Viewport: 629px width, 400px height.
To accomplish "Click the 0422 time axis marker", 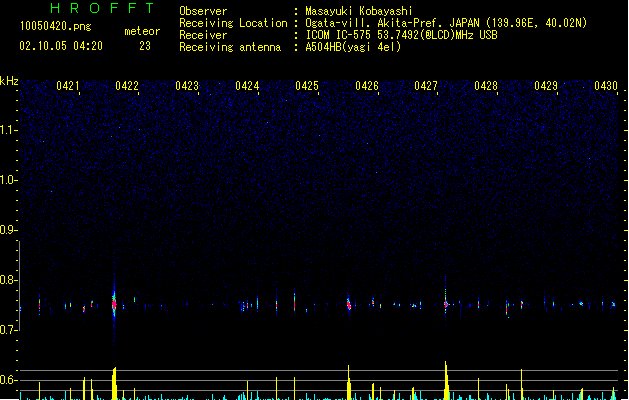I will [x=127, y=86].
